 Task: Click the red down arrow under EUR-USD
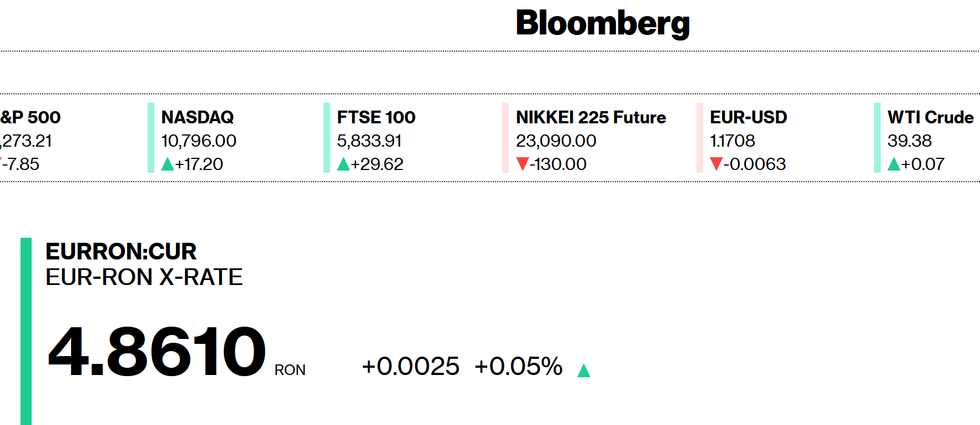point(716,164)
